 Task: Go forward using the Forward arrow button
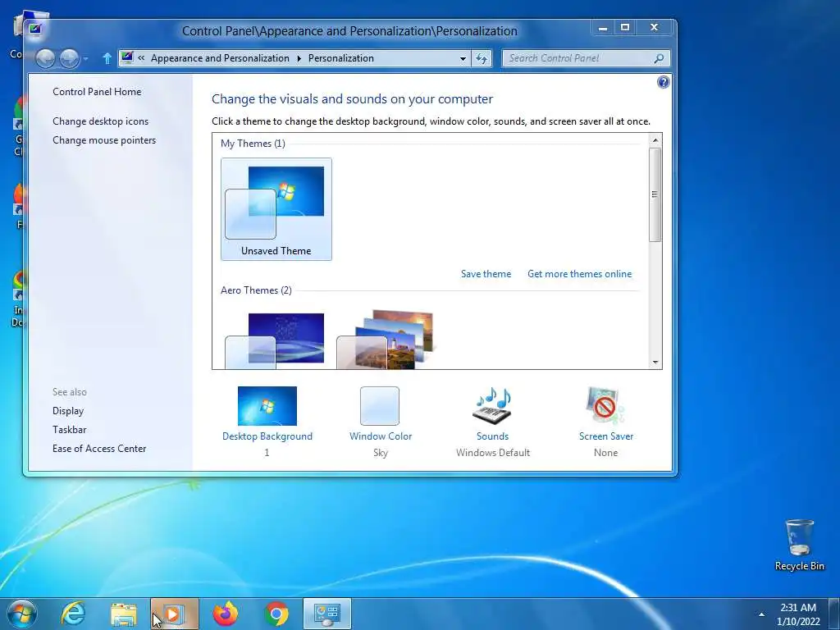coord(69,58)
